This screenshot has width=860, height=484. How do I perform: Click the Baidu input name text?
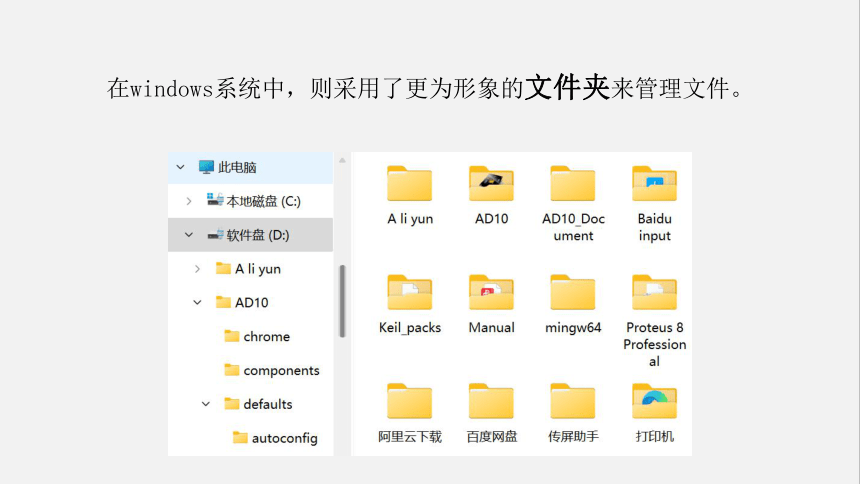click(x=654, y=227)
